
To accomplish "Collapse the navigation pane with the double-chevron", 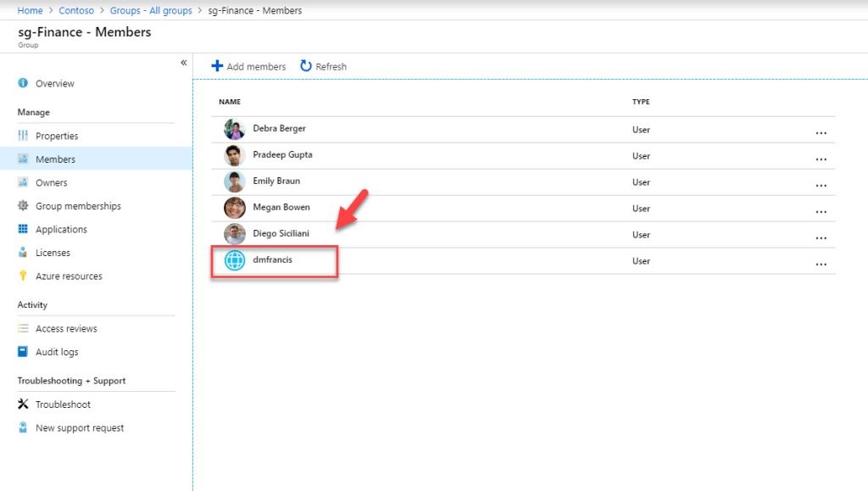I will coord(183,62).
